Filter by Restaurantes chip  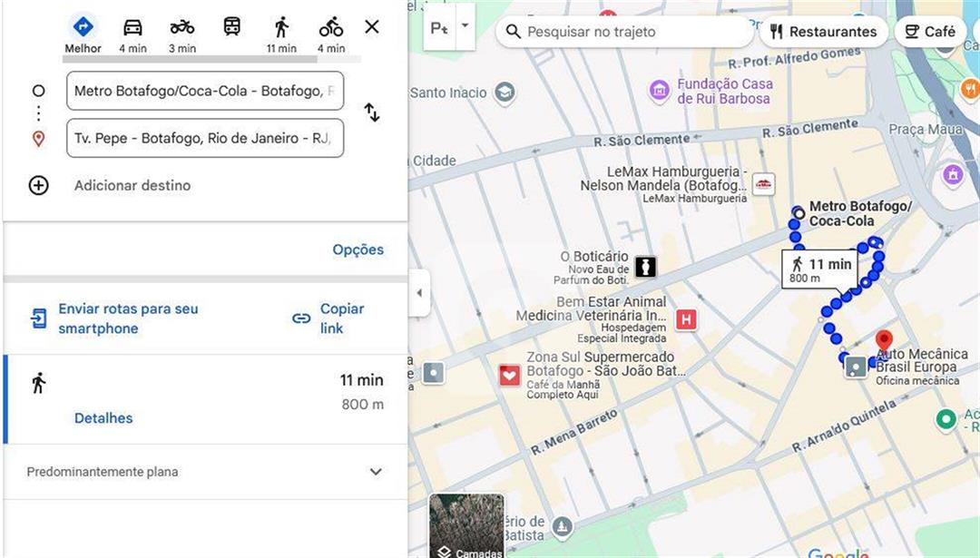(x=824, y=32)
